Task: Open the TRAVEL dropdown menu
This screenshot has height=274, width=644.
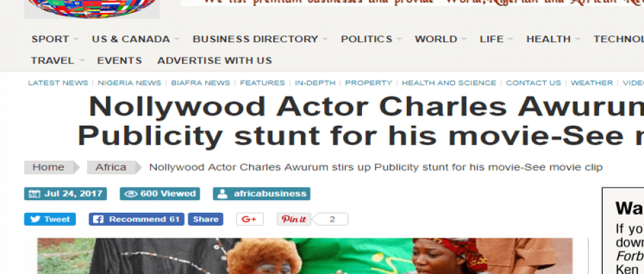Action: (x=58, y=61)
